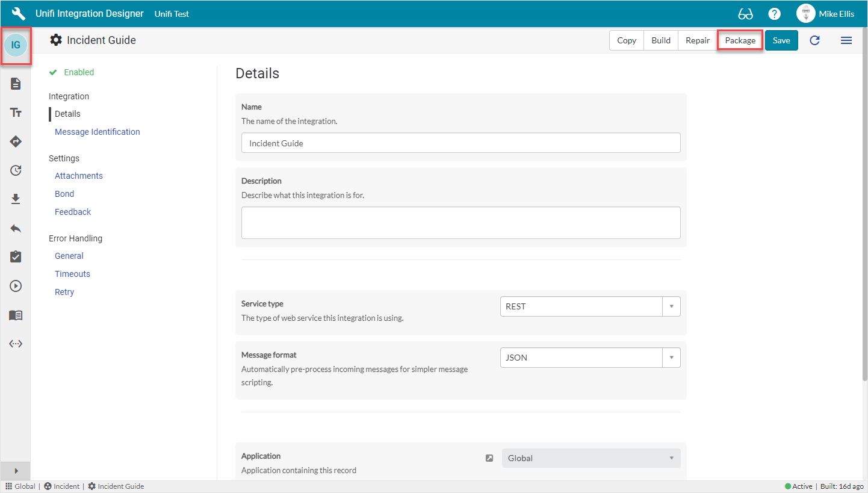
Task: Expand the Service type dropdown
Action: [590, 306]
